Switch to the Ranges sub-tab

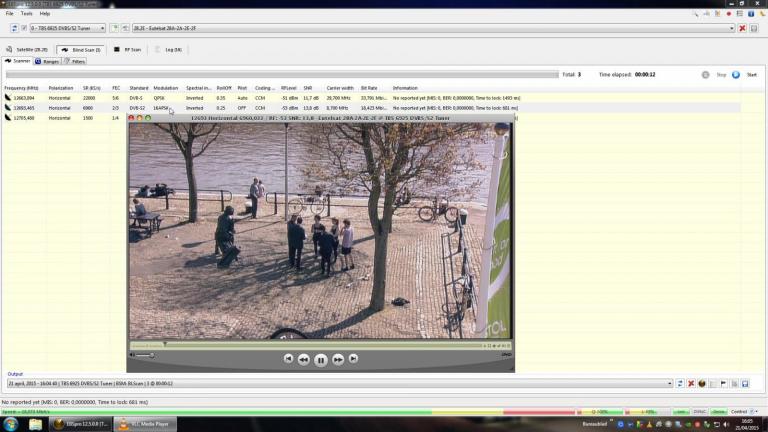tap(47, 61)
